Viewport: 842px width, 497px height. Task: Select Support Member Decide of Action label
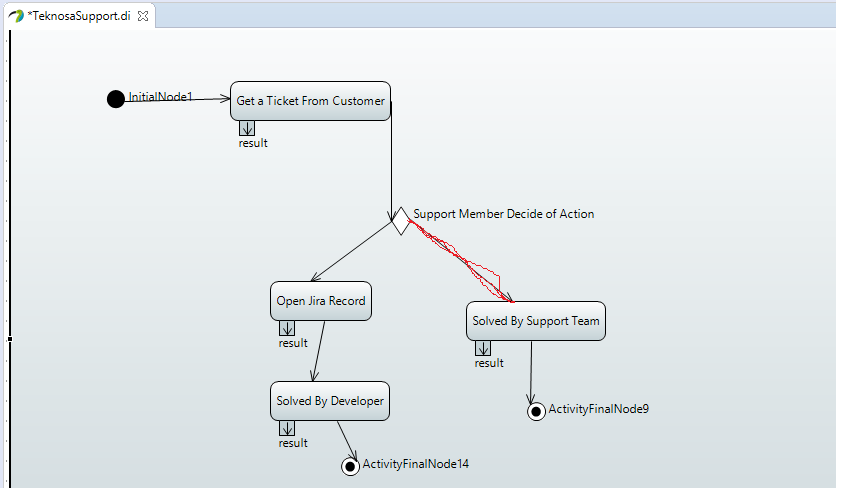click(504, 214)
